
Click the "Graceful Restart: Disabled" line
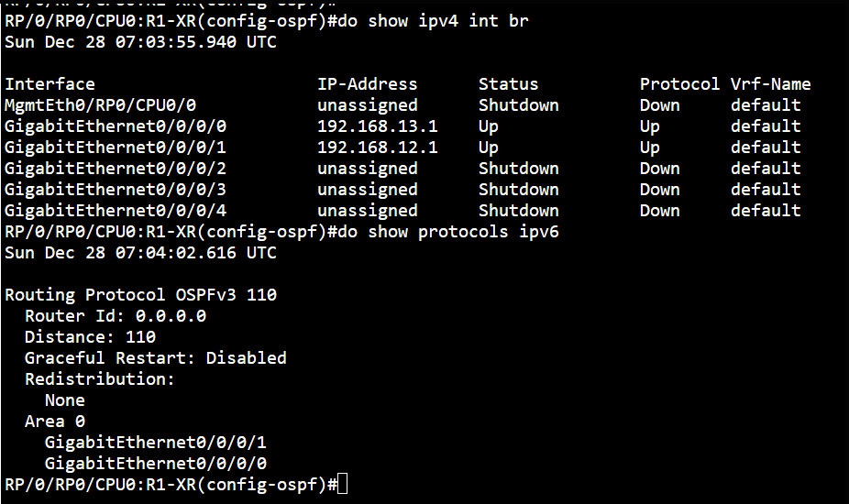[156, 358]
